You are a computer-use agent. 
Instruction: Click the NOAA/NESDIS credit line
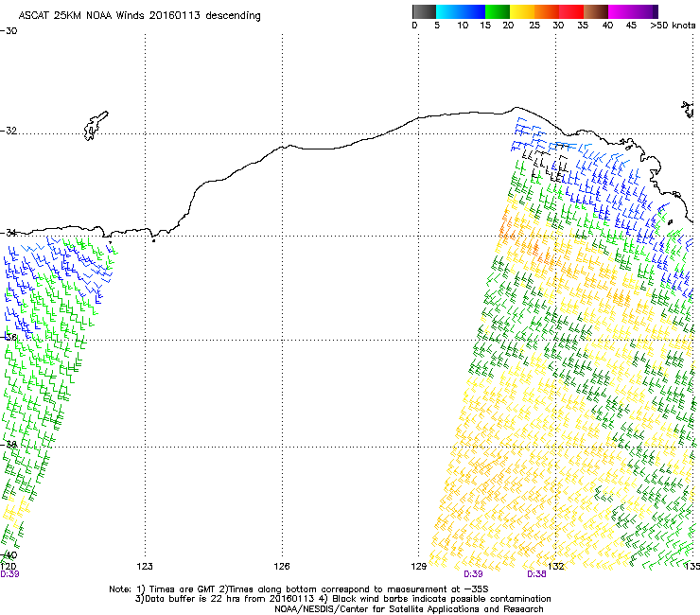pyautogui.click(x=409, y=609)
